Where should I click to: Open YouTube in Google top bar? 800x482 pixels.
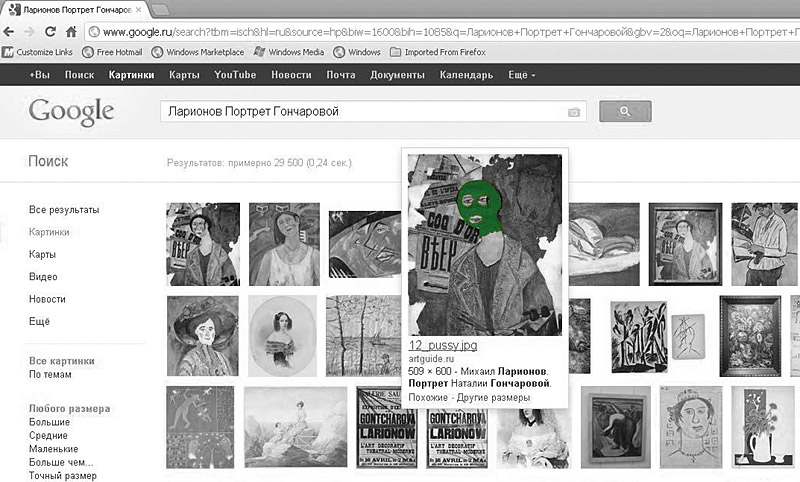point(235,75)
